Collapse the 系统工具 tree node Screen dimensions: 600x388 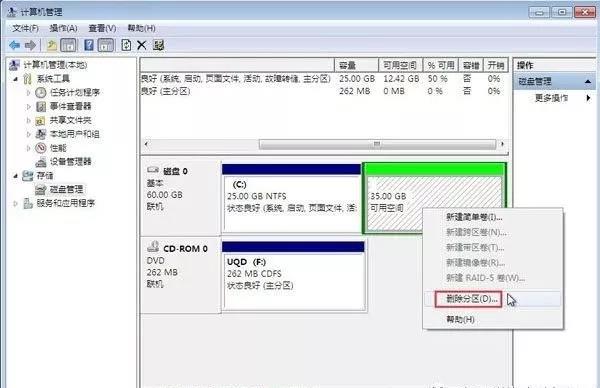click(16, 79)
